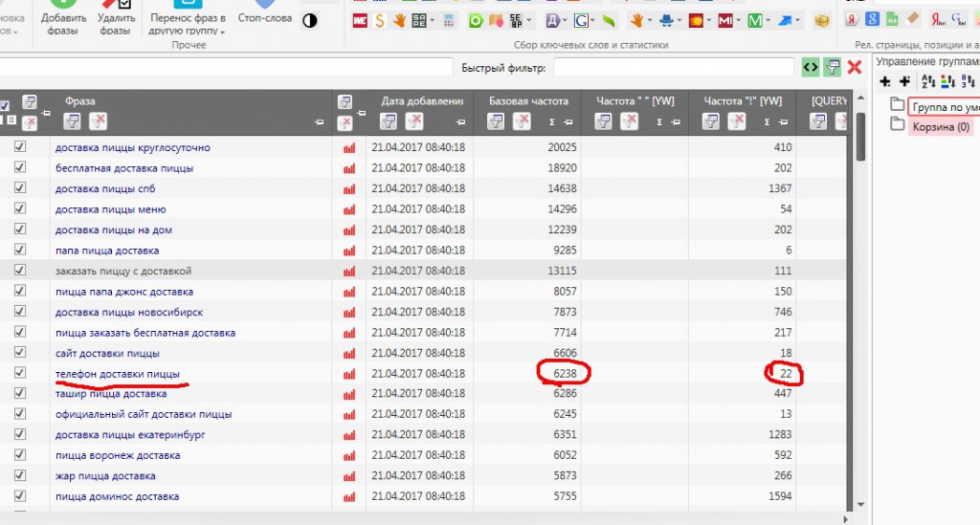Open phrase сайт доставки пиццы
Image resolution: width=980 pixels, height=525 pixels.
click(107, 353)
